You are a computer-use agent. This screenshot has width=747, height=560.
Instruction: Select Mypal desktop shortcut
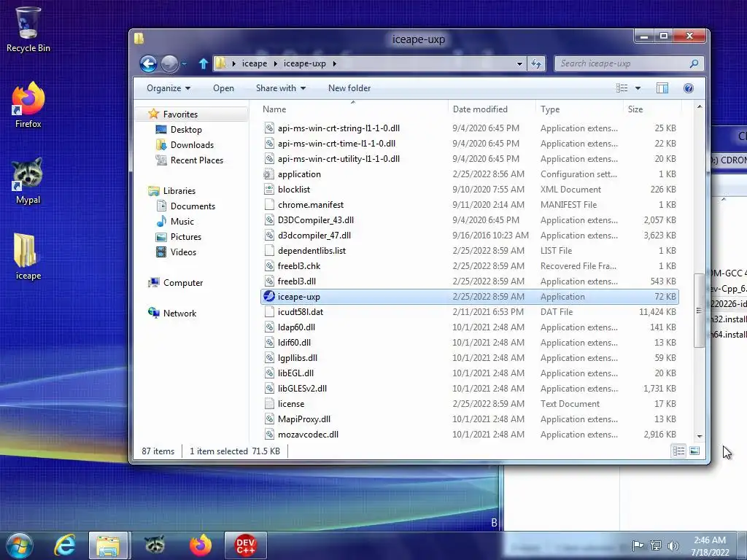point(28,181)
